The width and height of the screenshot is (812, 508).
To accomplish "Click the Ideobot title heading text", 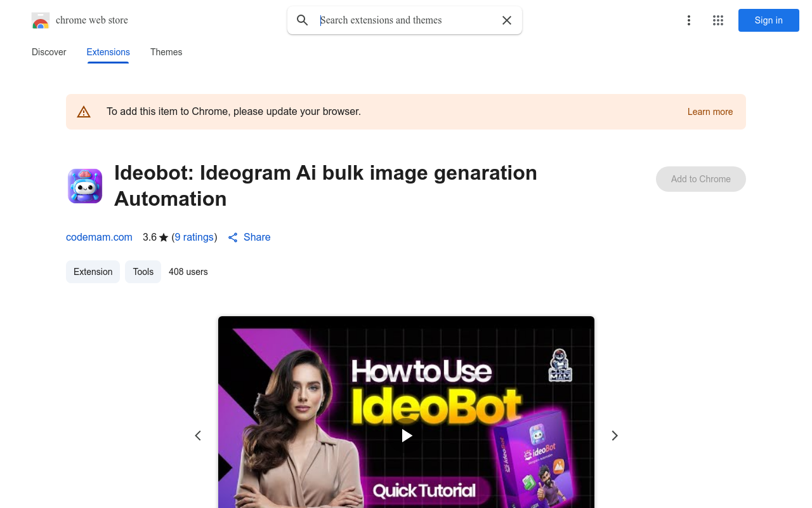I will coord(325,185).
